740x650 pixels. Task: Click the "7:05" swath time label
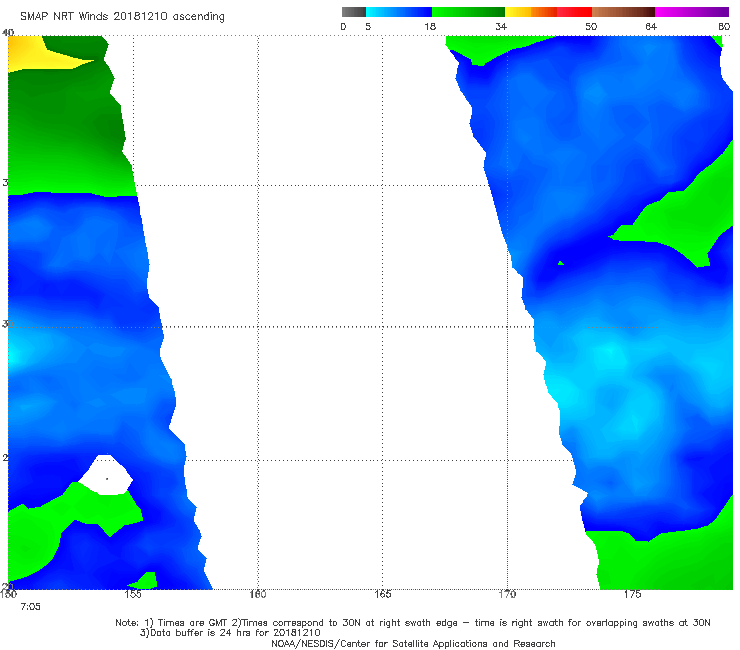[30, 607]
